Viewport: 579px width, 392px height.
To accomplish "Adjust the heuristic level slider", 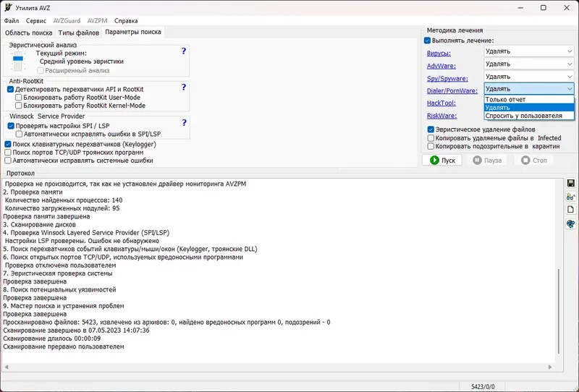I will point(17,59).
